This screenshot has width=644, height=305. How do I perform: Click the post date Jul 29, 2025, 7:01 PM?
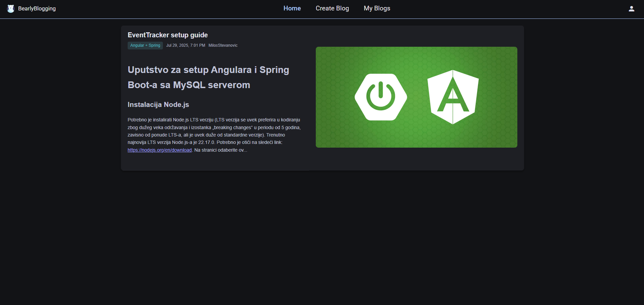(186, 45)
